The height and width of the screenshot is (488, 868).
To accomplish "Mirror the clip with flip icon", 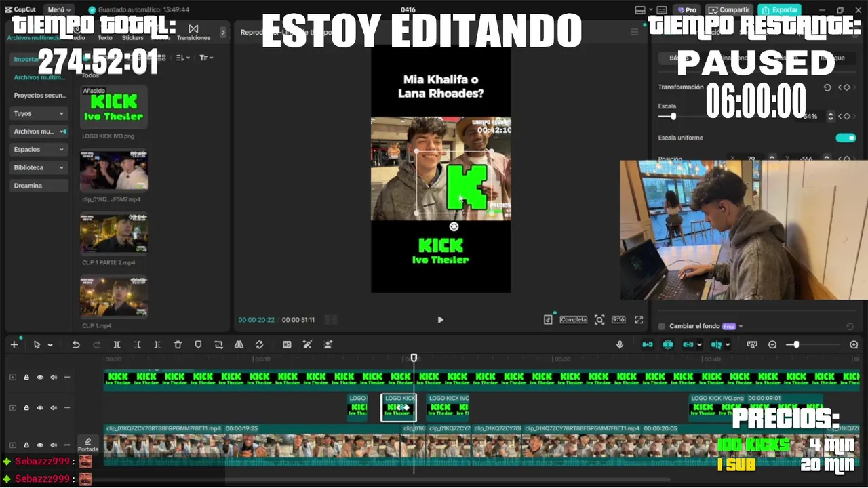I will tap(239, 344).
